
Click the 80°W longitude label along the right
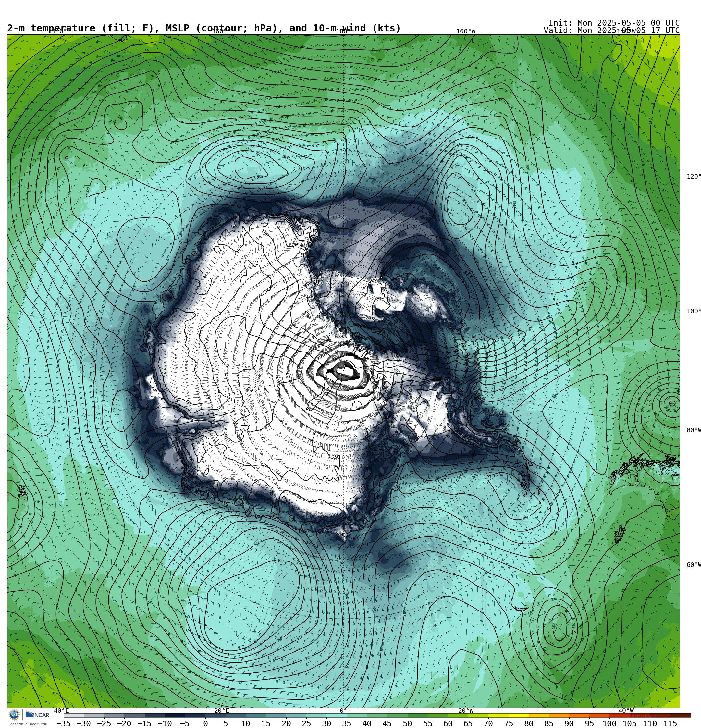pyautogui.click(x=694, y=430)
